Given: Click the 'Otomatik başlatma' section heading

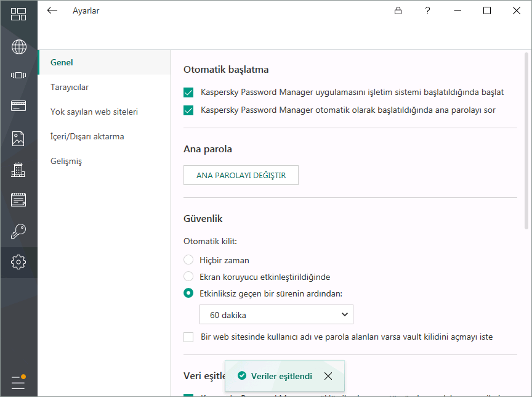Looking at the screenshot, I should 226,70.
